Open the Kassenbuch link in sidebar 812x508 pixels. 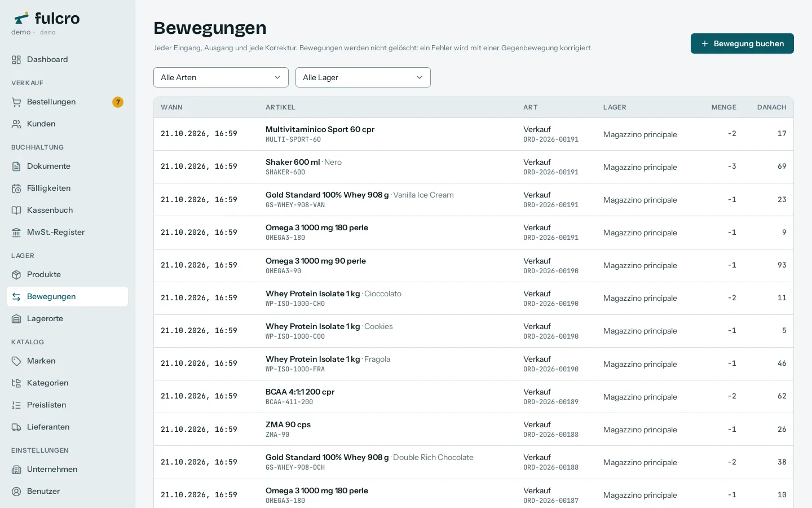67,211
